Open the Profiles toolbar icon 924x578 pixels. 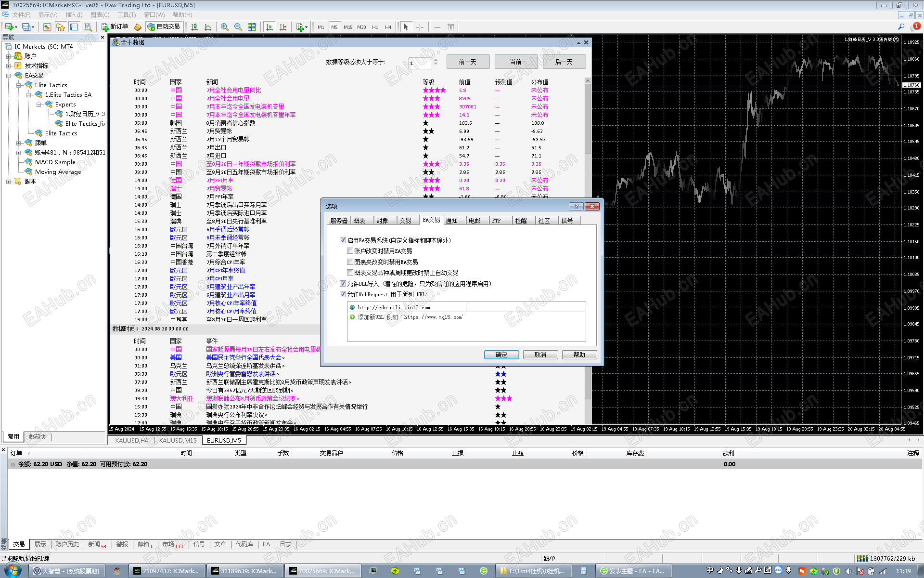tap(27, 27)
